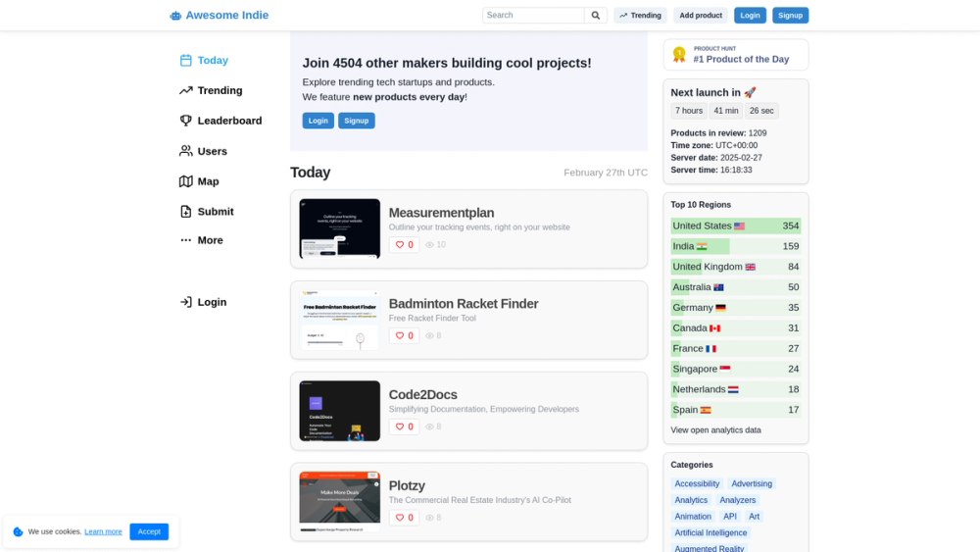Screen dimensions: 980x552
Task: Click the United Kingdom region row
Action: [x=736, y=267]
